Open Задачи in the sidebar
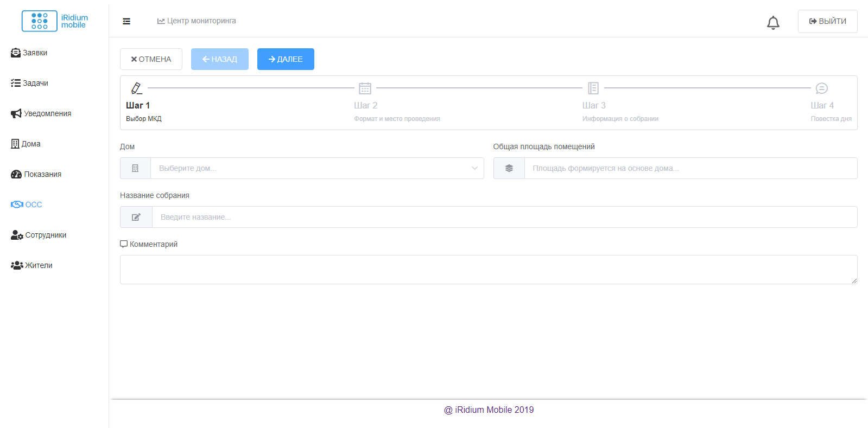 tap(29, 83)
